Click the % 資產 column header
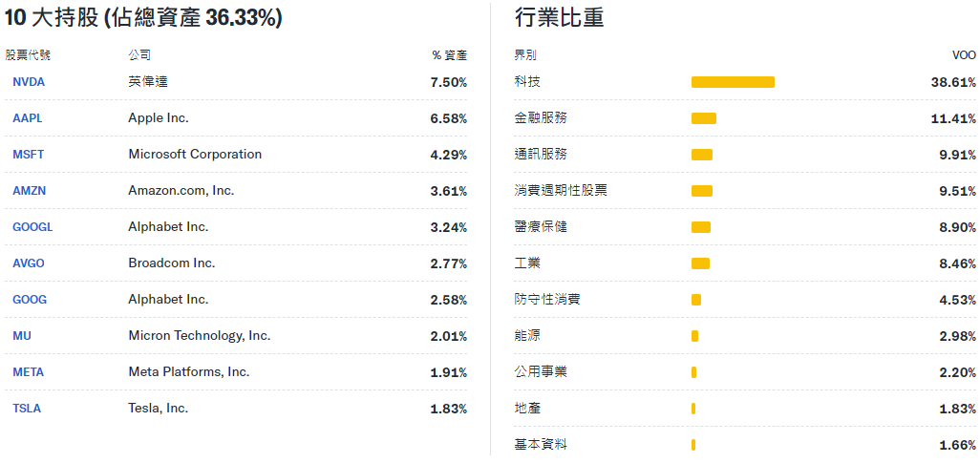980x463 pixels. point(449,55)
